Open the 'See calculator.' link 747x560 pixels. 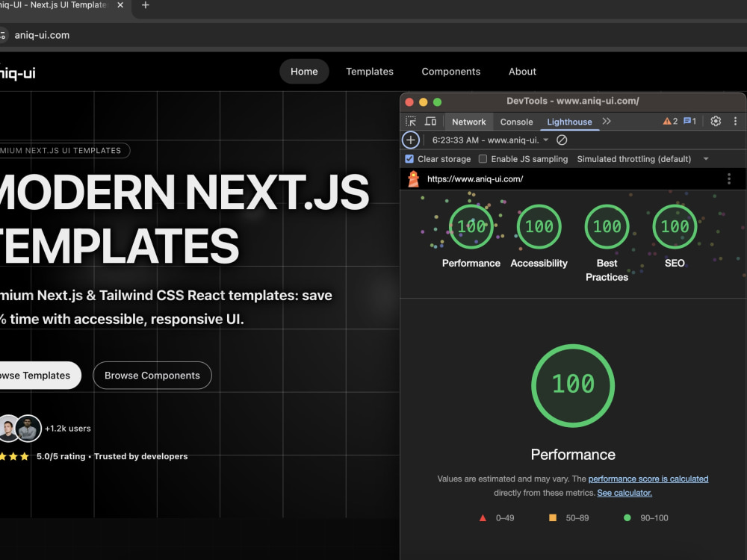coord(624,493)
